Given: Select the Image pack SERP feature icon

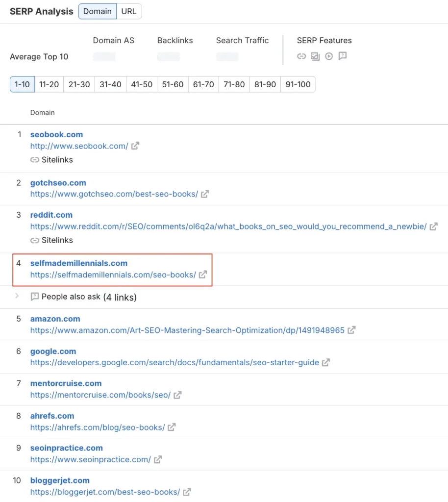Looking at the screenshot, I should click(315, 56).
